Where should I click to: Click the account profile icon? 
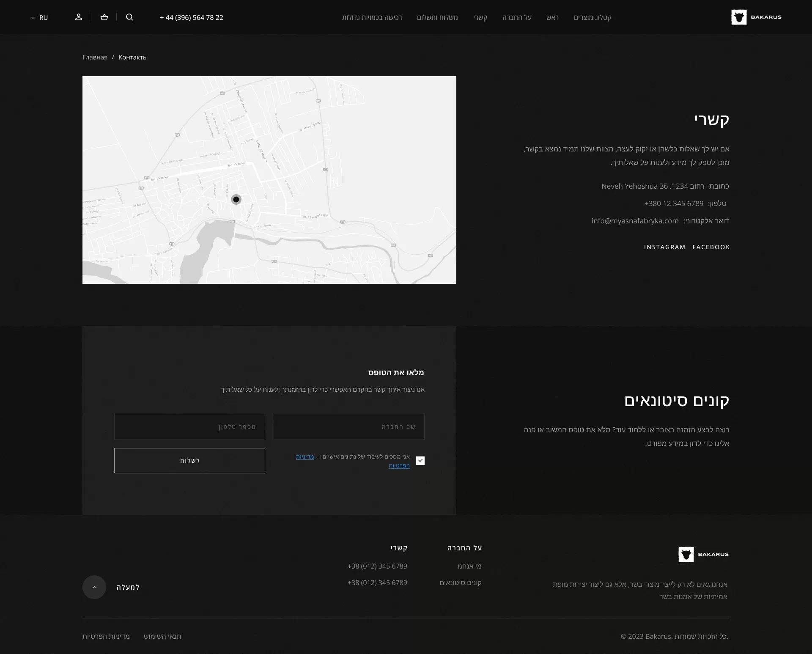point(79,17)
